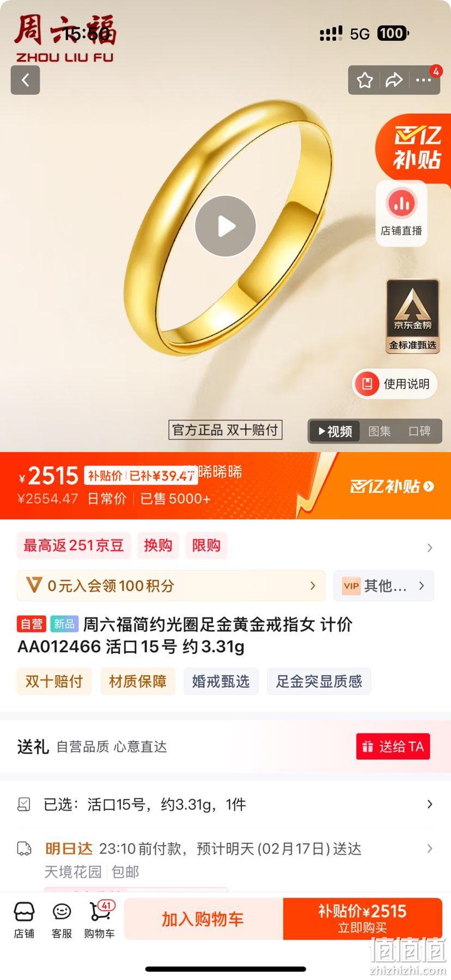Tap the back arrow icon
Viewport: 451px width, 980px height.
click(x=25, y=80)
